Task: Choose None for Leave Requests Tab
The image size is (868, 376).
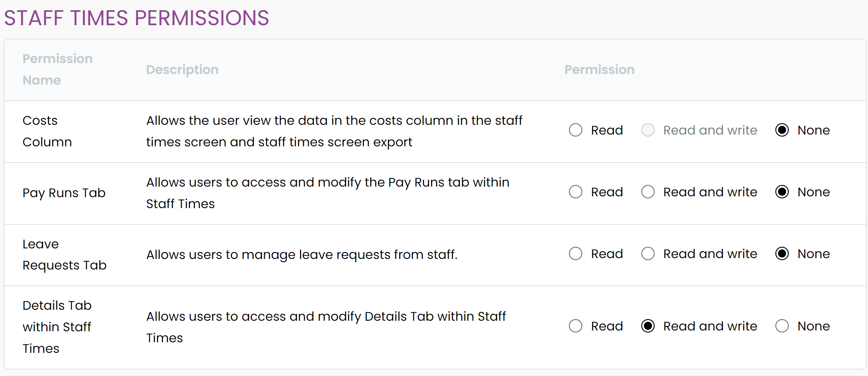Action: point(782,254)
